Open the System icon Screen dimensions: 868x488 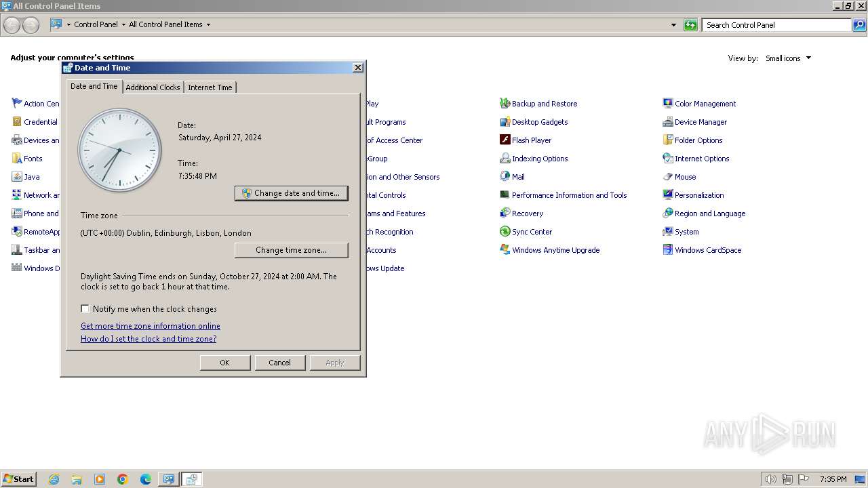point(668,232)
